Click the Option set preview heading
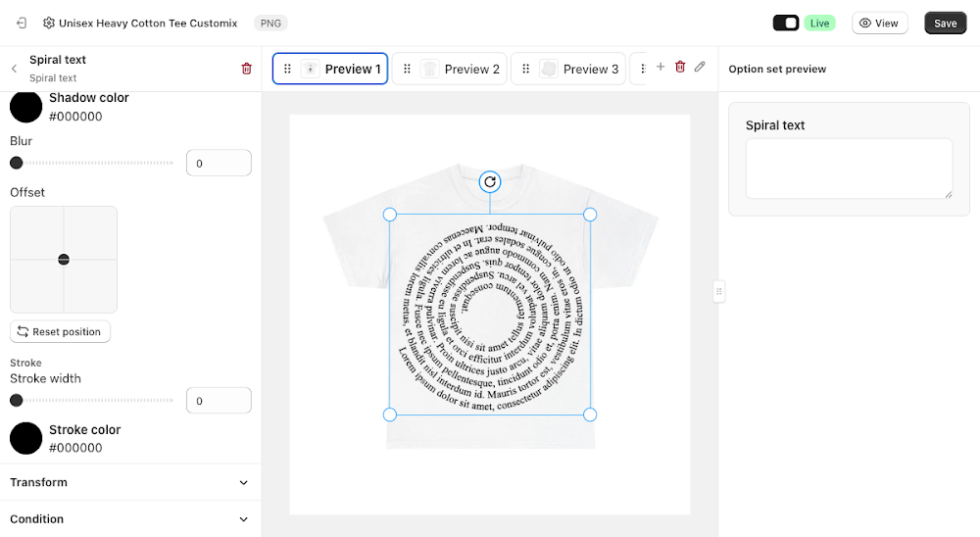Viewport: 980px width, 537px height. (777, 69)
